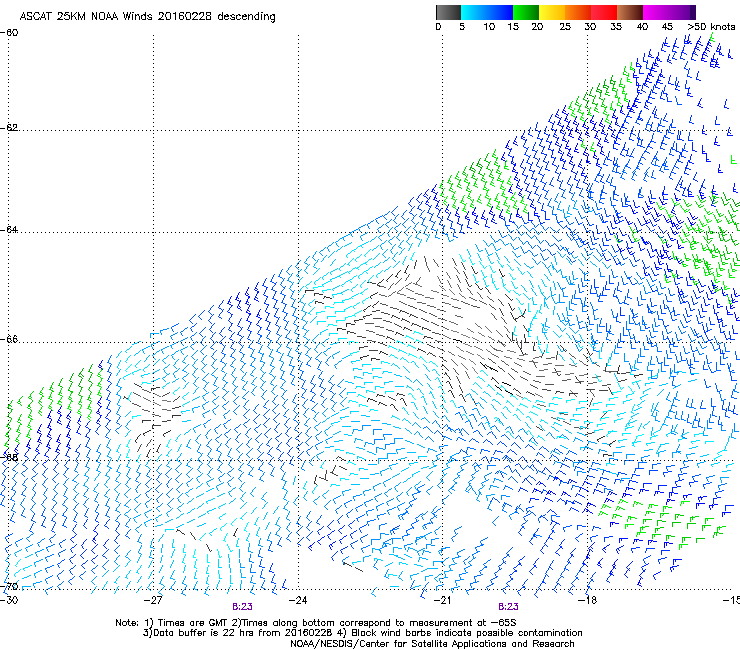This screenshot has width=740, height=650.
Task: Select the legend label '20'
Action: coord(537,27)
